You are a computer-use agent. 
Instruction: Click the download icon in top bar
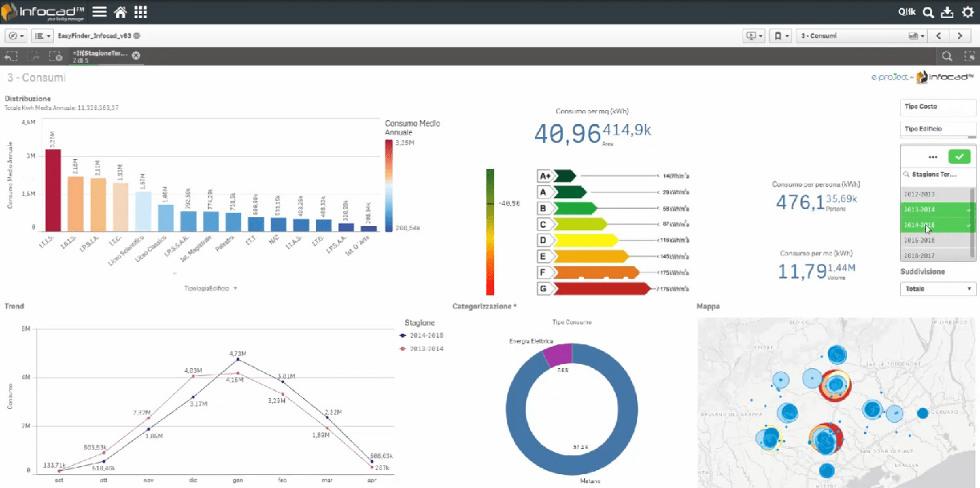point(947,12)
